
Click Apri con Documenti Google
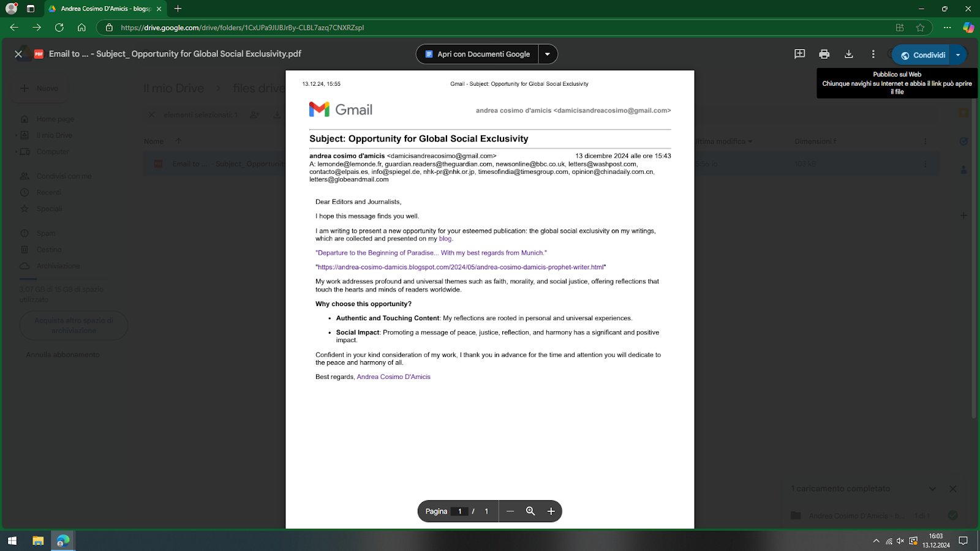(477, 54)
